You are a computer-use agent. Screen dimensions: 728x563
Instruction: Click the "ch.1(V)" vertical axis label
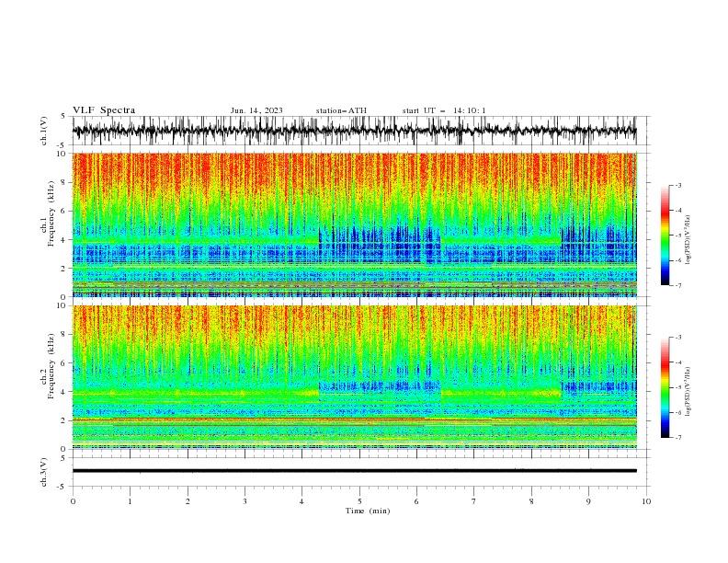coord(44,131)
